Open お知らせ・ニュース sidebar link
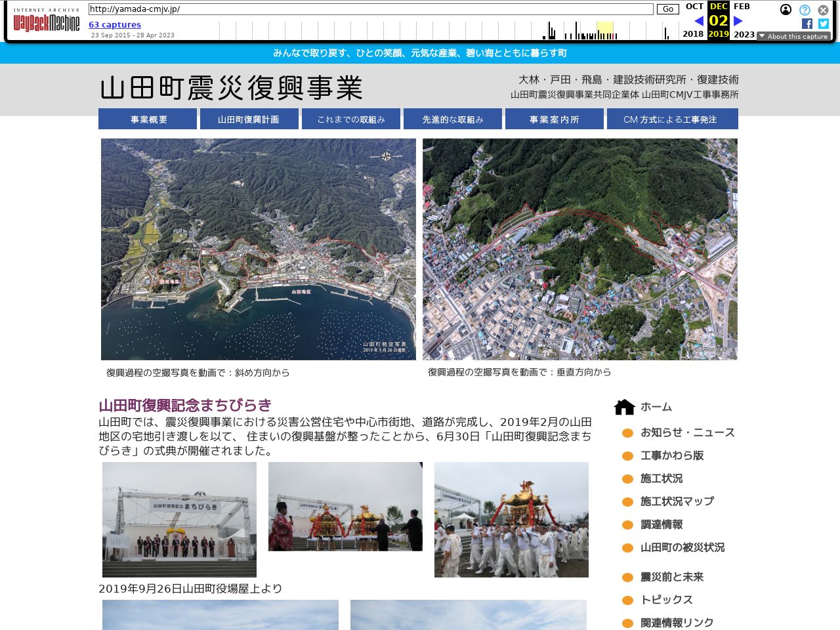 pos(687,432)
